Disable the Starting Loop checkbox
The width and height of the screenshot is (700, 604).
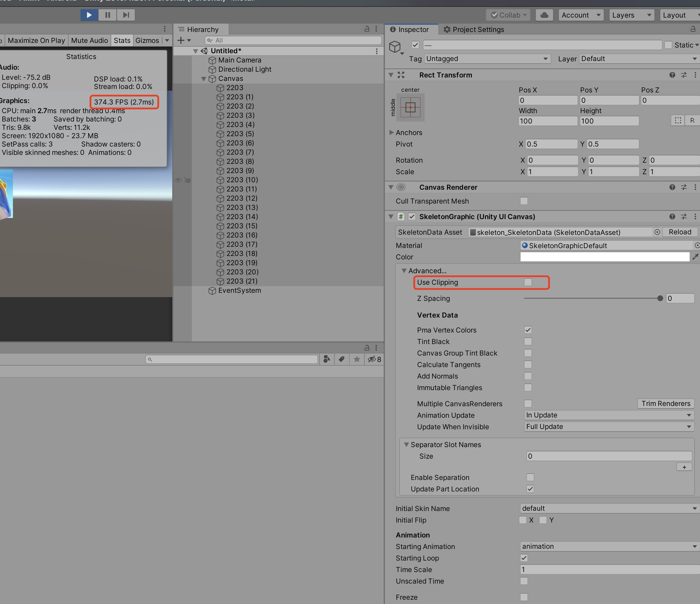pyautogui.click(x=524, y=558)
